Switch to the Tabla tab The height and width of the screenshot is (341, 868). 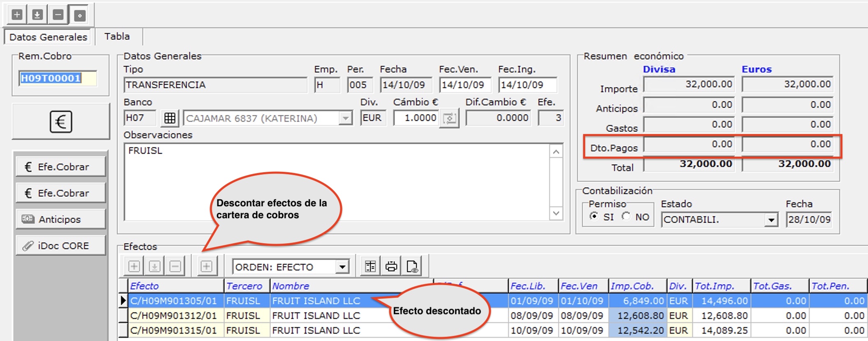click(117, 37)
